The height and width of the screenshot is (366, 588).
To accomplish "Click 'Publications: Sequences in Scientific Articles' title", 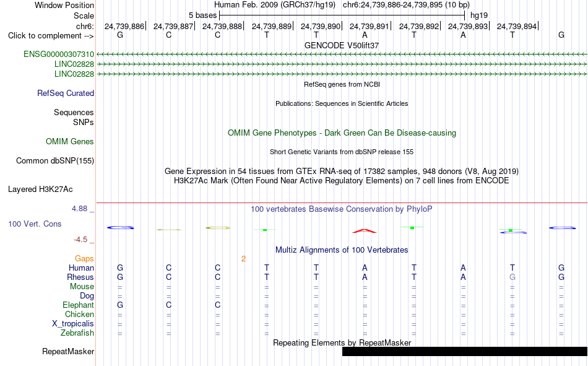I will [342, 103].
